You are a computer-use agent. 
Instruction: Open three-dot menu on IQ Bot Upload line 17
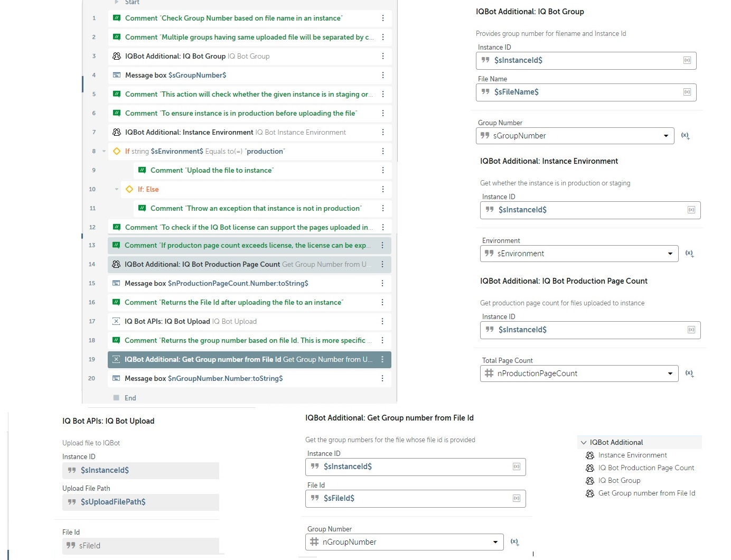click(382, 321)
